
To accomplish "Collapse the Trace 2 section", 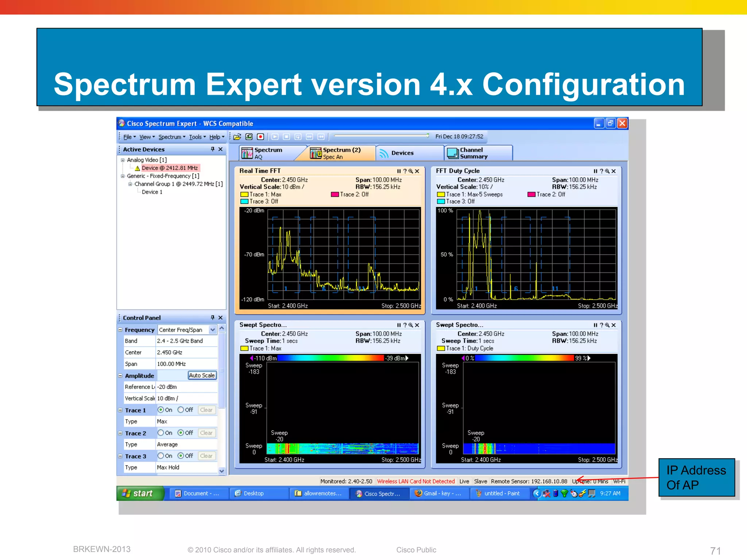I will coord(120,433).
